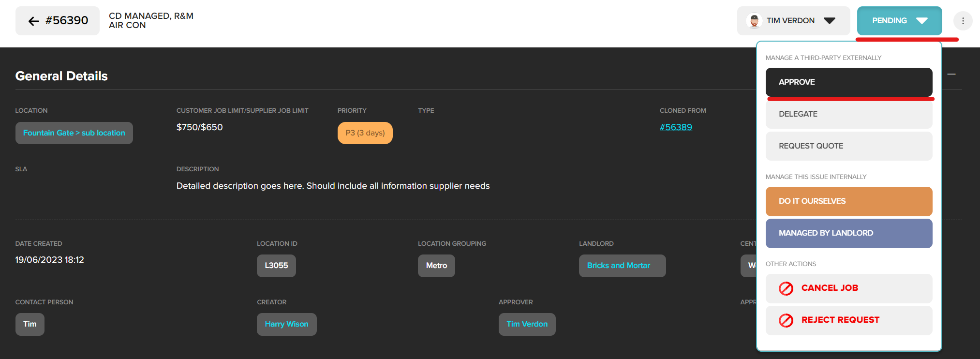Select the Request Quote option
This screenshot has height=359, width=980.
(848, 146)
